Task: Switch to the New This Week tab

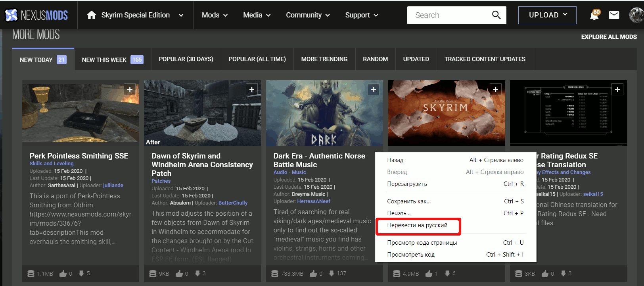Action: point(113,60)
